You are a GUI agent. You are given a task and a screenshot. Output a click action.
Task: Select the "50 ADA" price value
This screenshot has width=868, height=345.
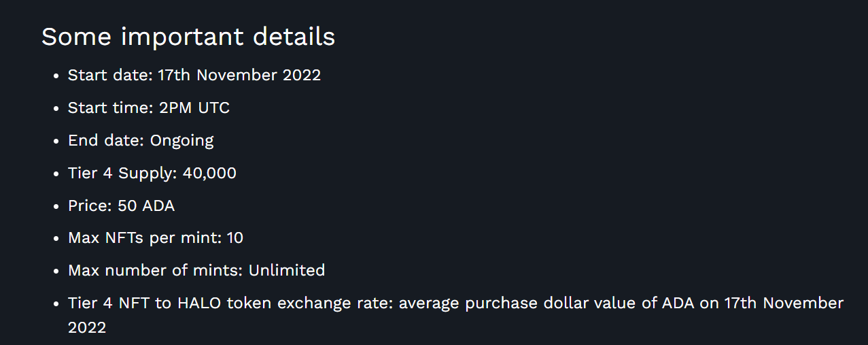[146, 206]
